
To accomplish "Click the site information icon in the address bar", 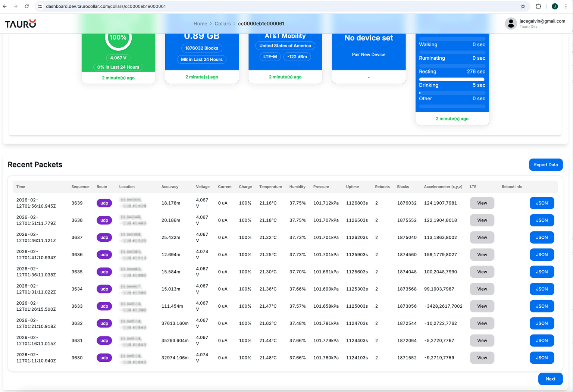I will (40, 6).
